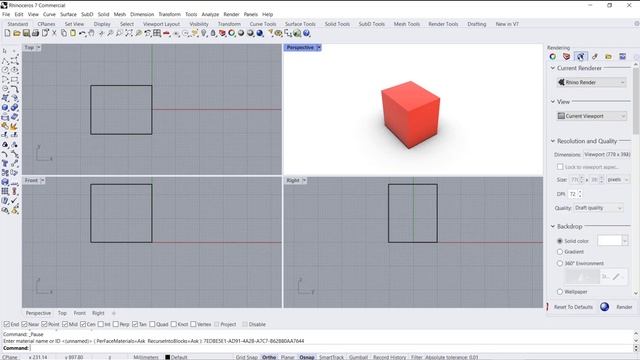Image resolution: width=640 pixels, height=360 pixels.
Task: Click the Print icon
Action: pos(36,33)
